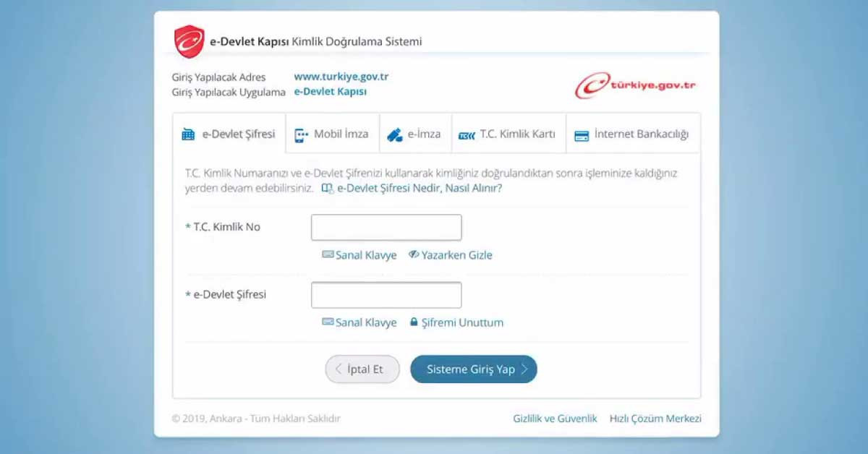Focus the e-Devlet Şifresi password field
Viewport: 868px width, 454px height.
(386, 295)
